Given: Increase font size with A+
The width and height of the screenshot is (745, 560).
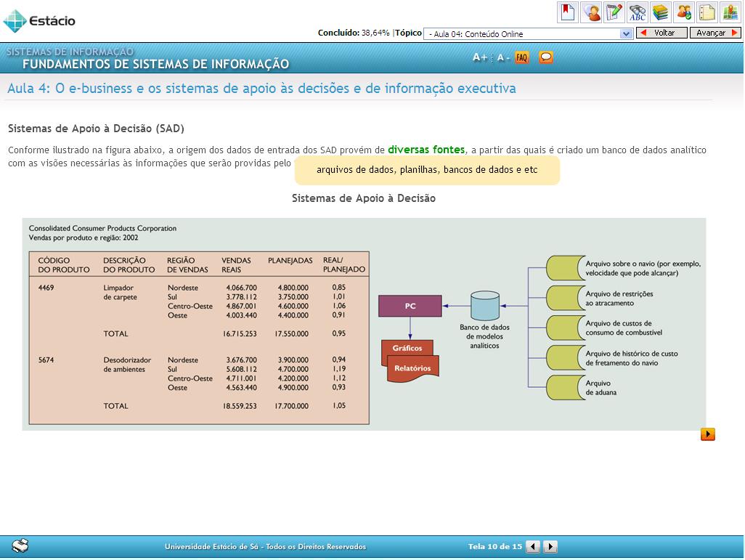Looking at the screenshot, I should [480, 57].
